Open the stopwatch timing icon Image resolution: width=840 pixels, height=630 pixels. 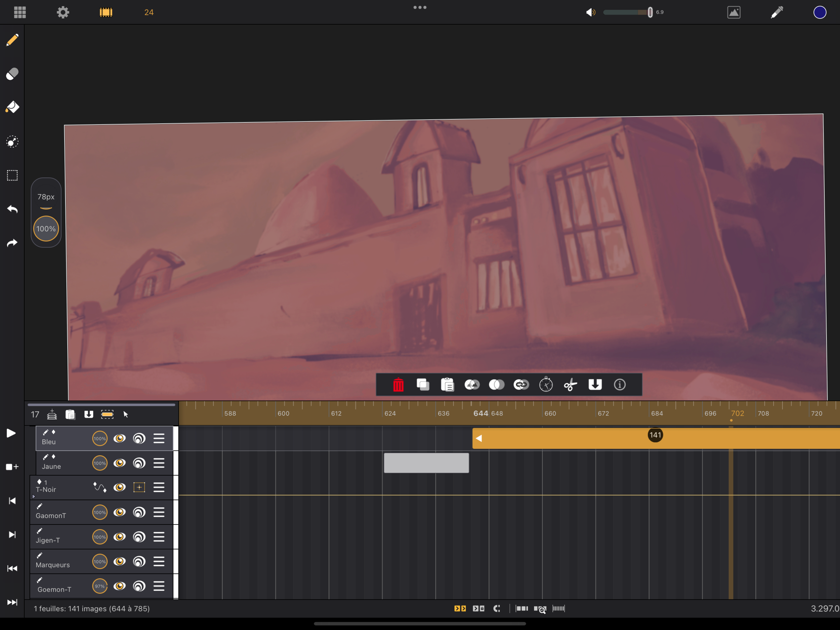[546, 385]
